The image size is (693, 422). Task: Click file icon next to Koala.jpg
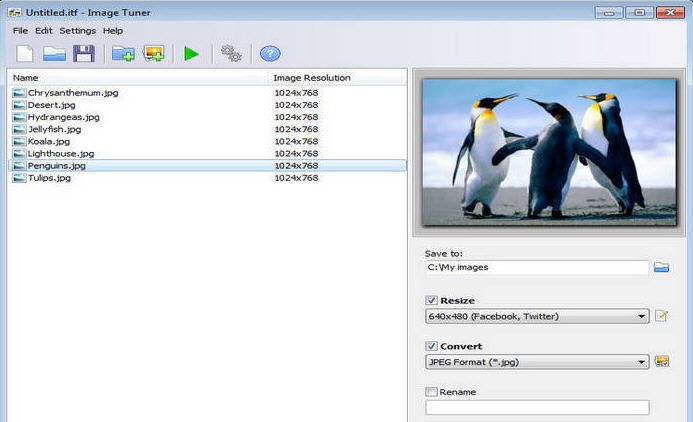[x=19, y=141]
